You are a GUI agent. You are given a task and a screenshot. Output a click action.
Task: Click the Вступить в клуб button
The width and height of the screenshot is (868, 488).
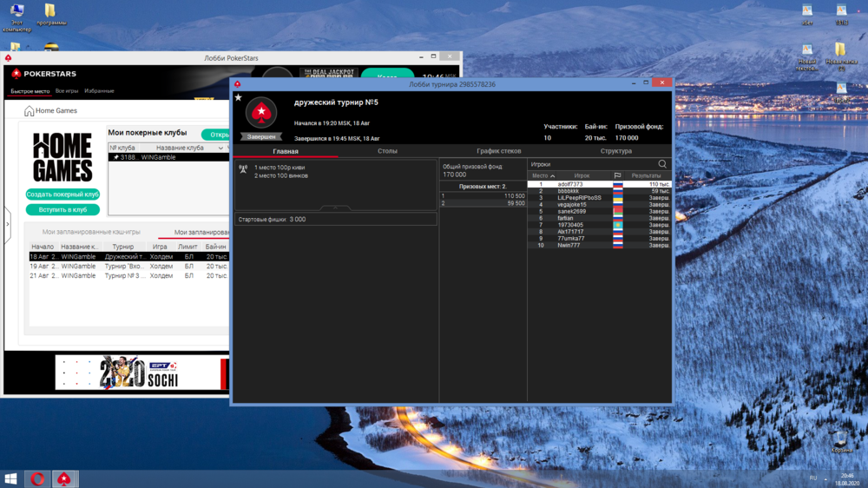click(x=62, y=209)
